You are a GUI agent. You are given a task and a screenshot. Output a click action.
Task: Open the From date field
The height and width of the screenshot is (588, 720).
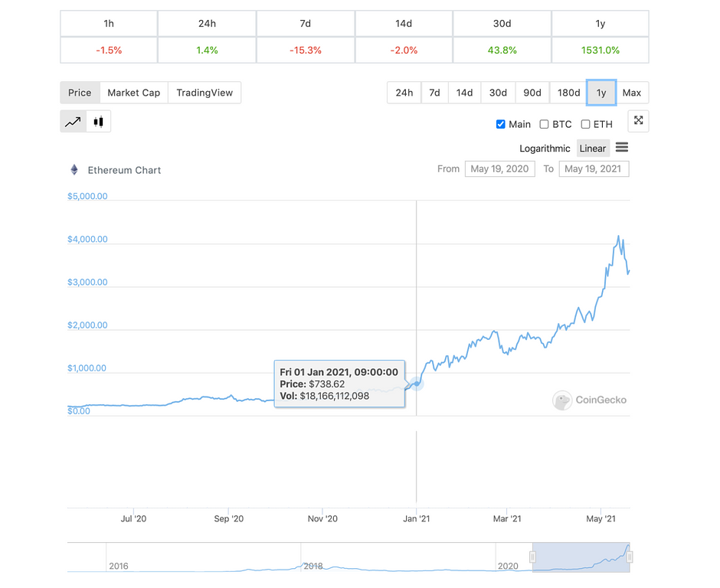(x=499, y=169)
